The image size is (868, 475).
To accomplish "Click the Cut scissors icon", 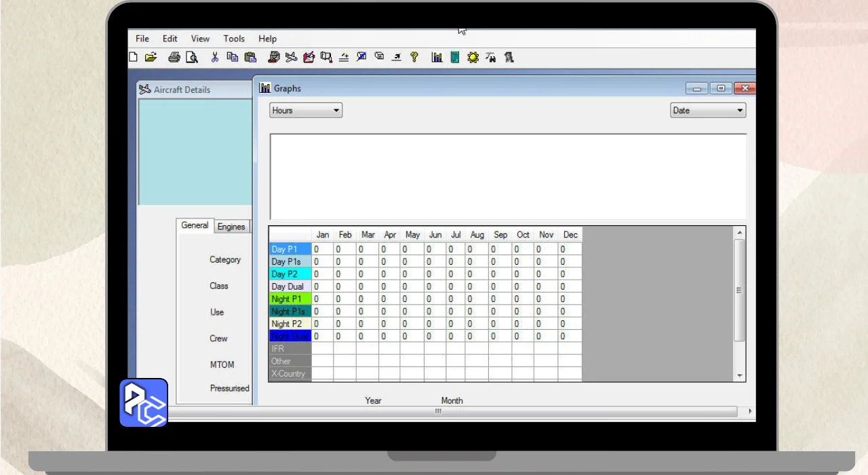I will click(214, 58).
